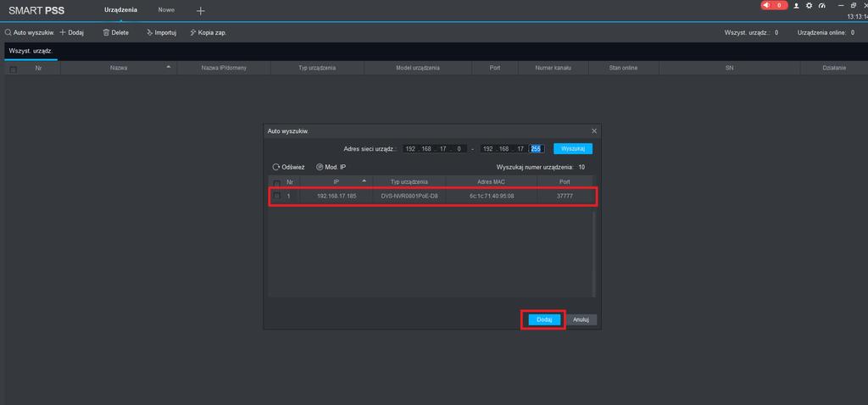Refresh results with Odśwież
Screen dimensions: 868x405
pos(289,167)
